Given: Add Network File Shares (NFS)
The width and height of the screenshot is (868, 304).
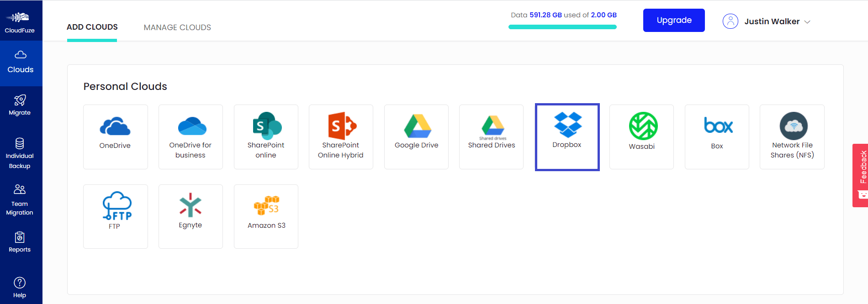Looking at the screenshot, I should pyautogui.click(x=792, y=137).
